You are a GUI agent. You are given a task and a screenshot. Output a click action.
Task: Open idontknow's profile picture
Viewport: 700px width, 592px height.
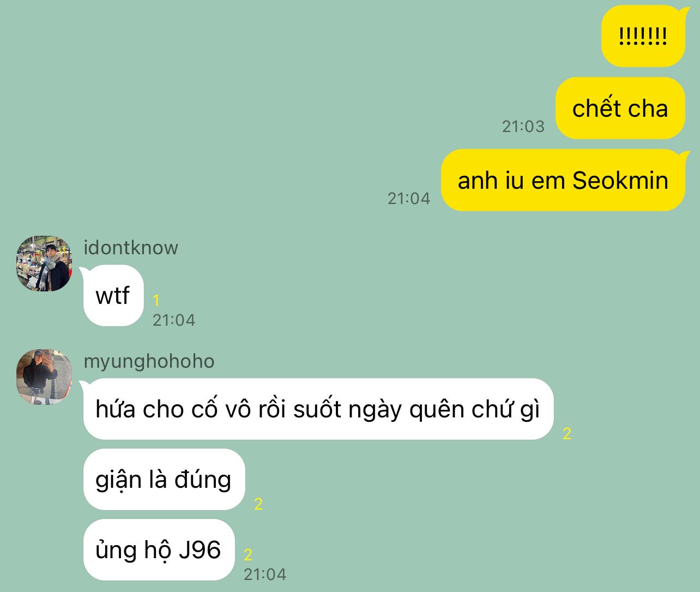click(44, 264)
